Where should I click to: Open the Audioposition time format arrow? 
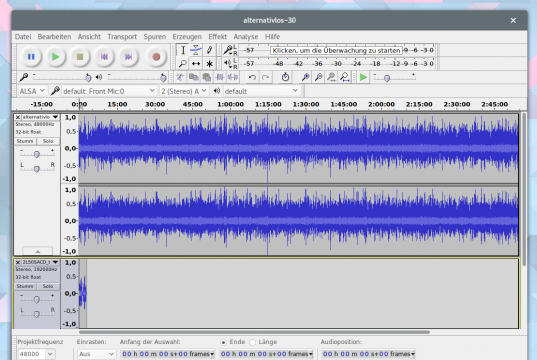click(413, 354)
